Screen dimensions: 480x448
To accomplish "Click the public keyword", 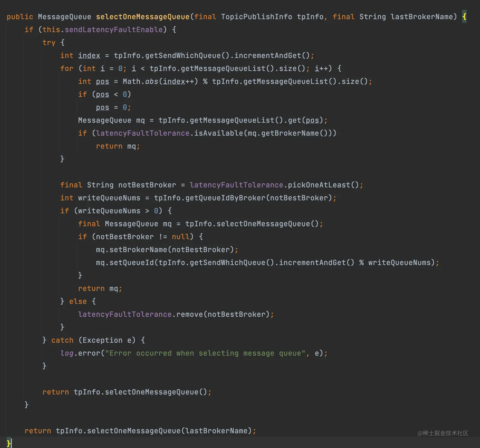I will click(x=20, y=17).
